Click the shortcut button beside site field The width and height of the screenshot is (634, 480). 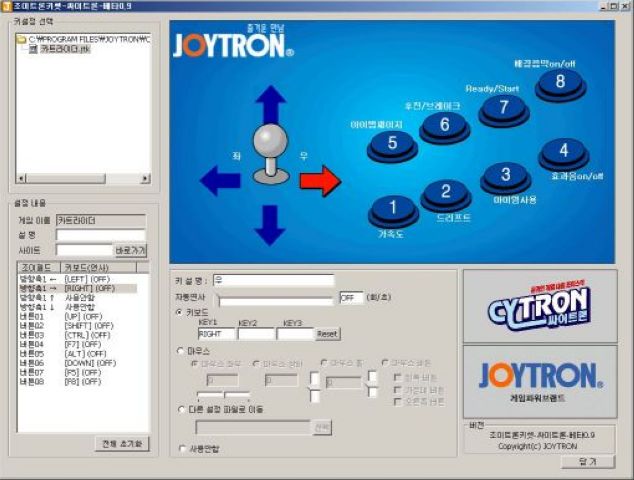[130, 250]
